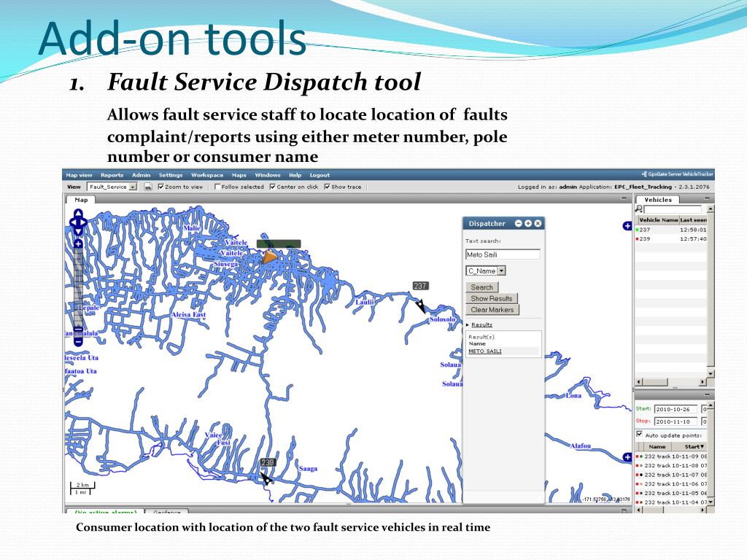Screen dimensions: 747x560
Task: Open the lower blue plus overview button
Action: (627, 457)
